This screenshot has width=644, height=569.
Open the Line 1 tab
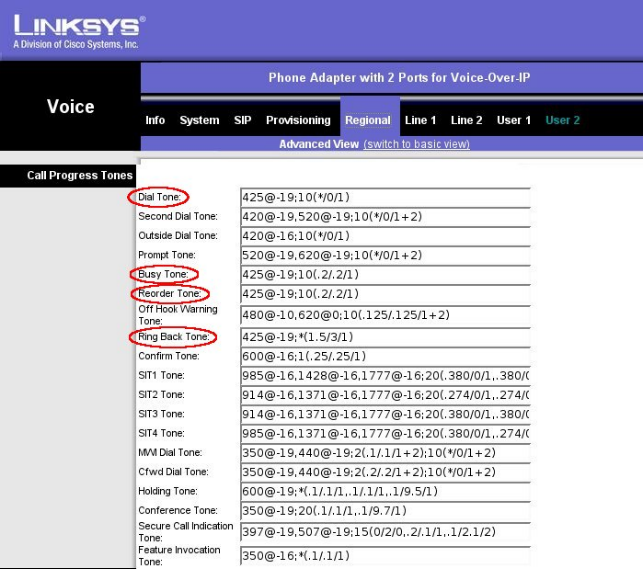point(420,120)
